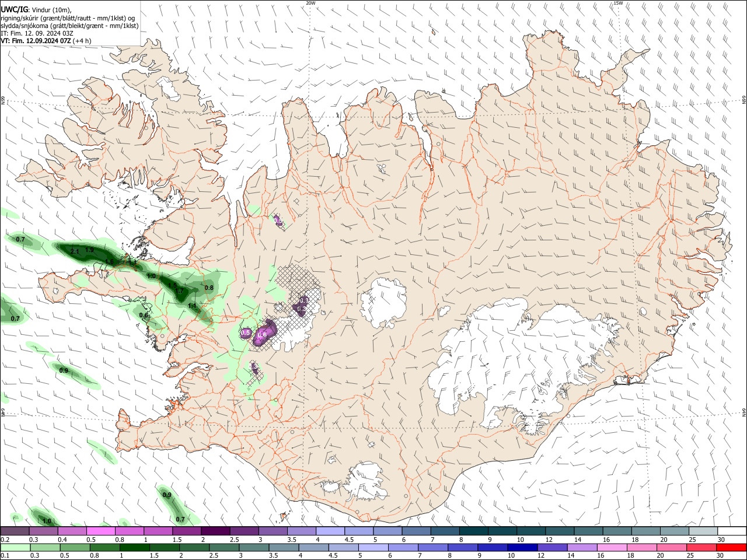The image size is (747, 560).
Task: Select the darkest green rain swatch starting at 1
Action: [134, 547]
